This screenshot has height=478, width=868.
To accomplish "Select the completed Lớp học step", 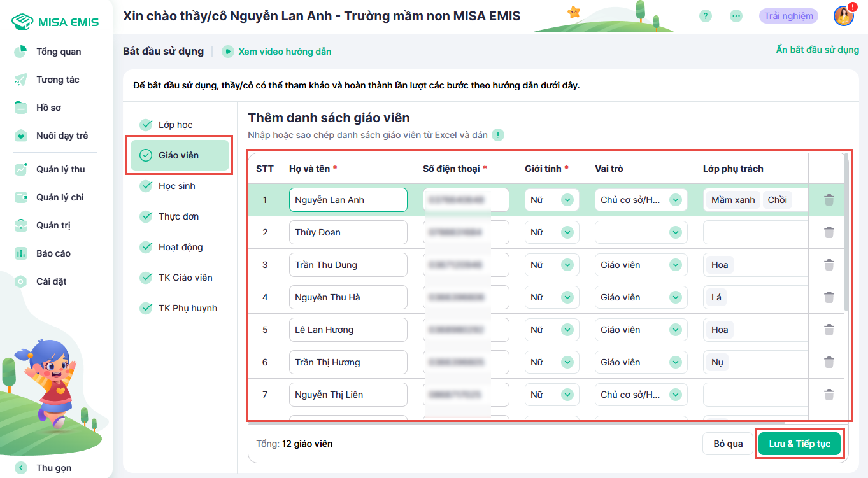I will [x=175, y=125].
